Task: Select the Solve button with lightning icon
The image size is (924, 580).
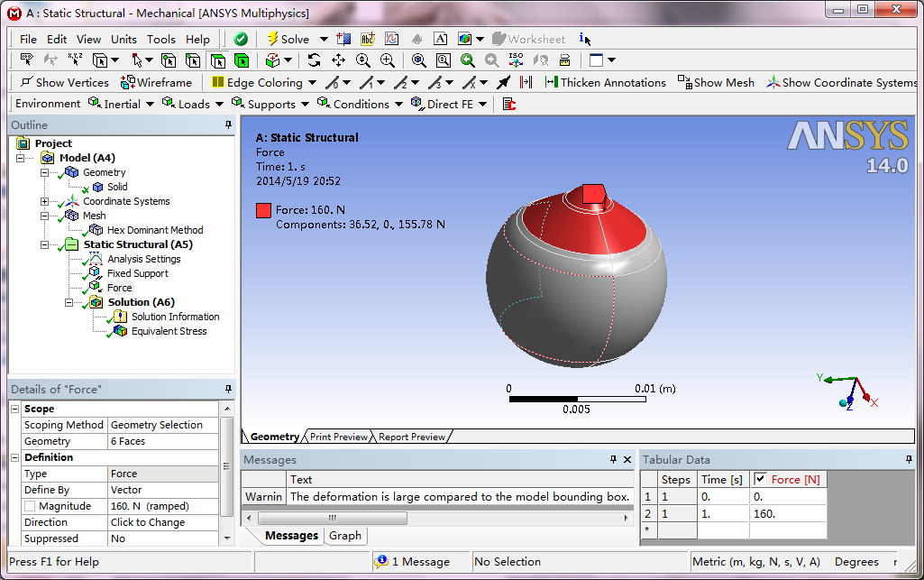Action: (x=288, y=39)
